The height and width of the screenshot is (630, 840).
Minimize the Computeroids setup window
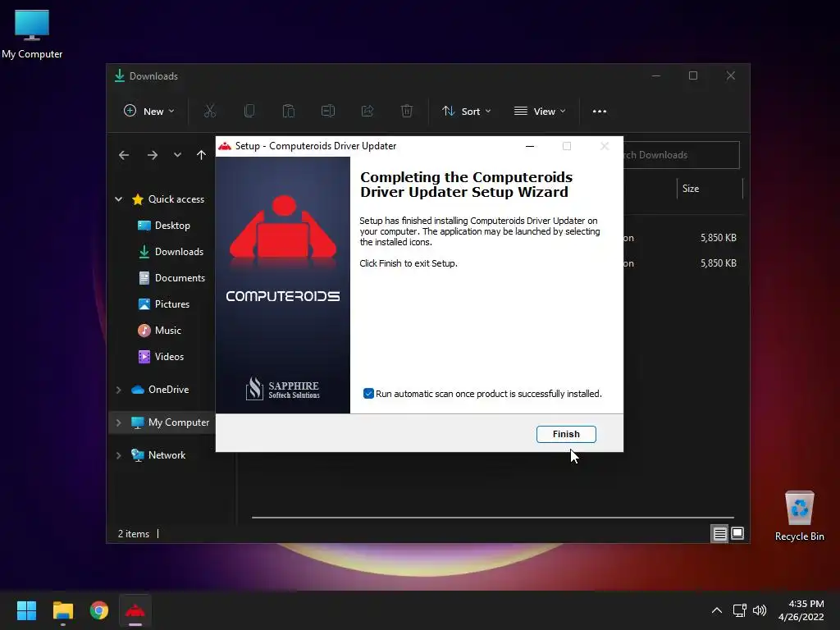(530, 146)
